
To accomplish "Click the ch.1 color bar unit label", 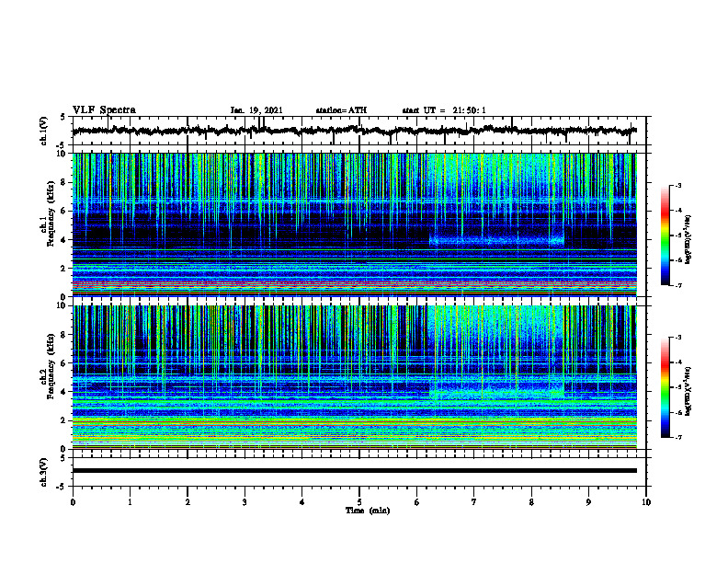I will [688, 239].
